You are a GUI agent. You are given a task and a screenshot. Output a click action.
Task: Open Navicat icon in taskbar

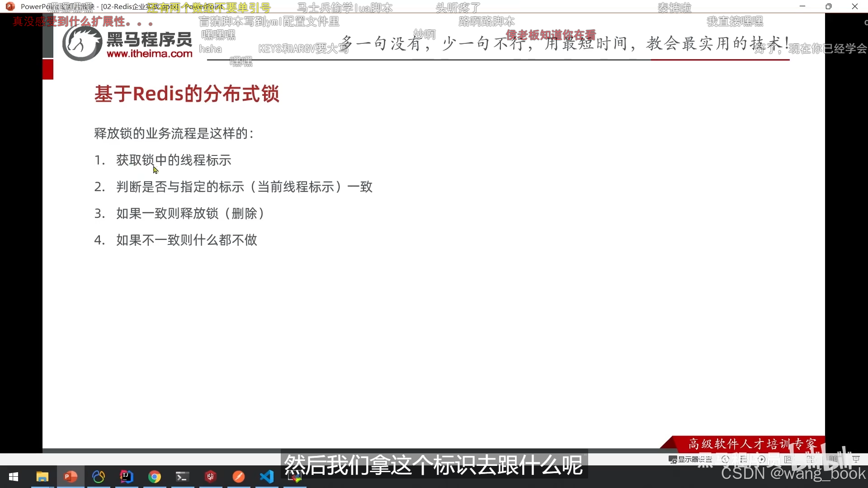click(99, 477)
